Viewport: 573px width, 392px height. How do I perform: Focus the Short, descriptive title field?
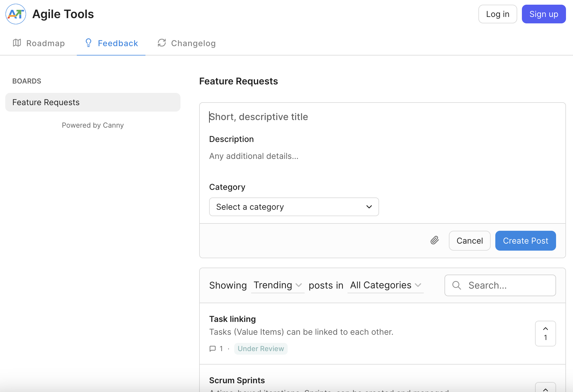pos(382,117)
